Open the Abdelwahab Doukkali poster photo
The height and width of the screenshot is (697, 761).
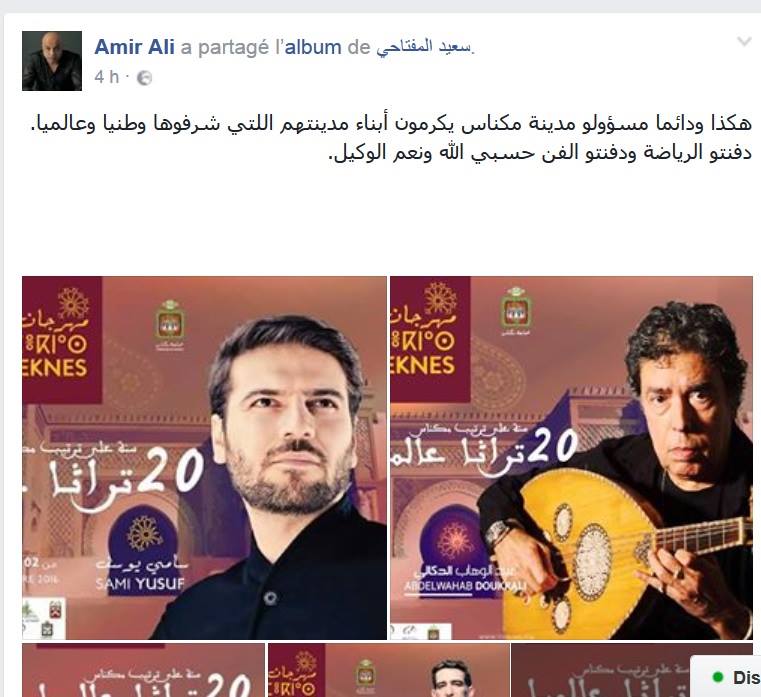tap(571, 458)
